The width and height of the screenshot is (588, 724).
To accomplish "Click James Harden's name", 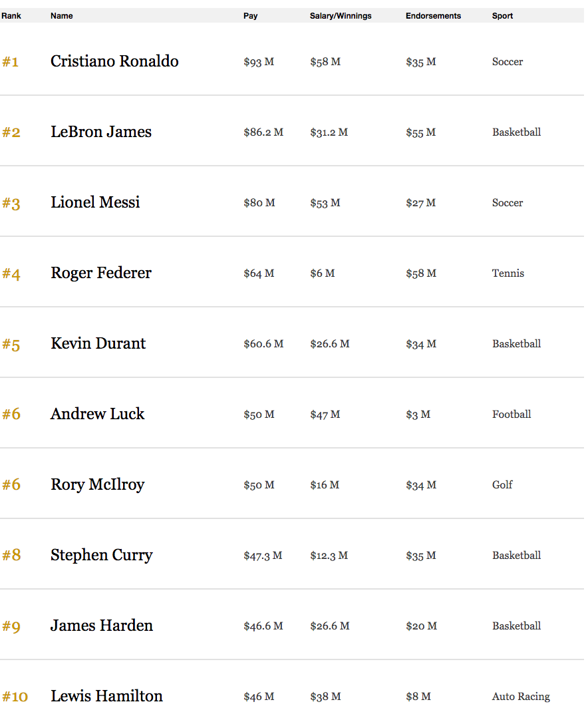I will (102, 626).
